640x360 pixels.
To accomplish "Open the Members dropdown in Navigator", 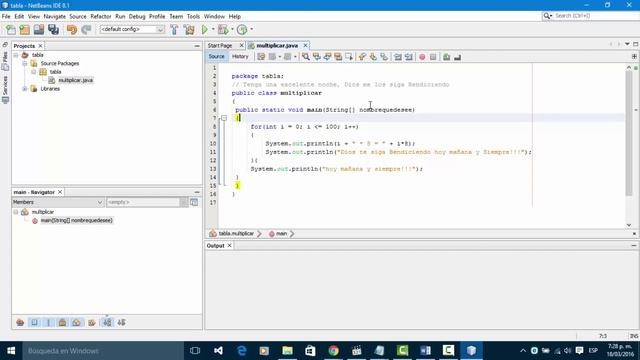I will click(x=58, y=202).
